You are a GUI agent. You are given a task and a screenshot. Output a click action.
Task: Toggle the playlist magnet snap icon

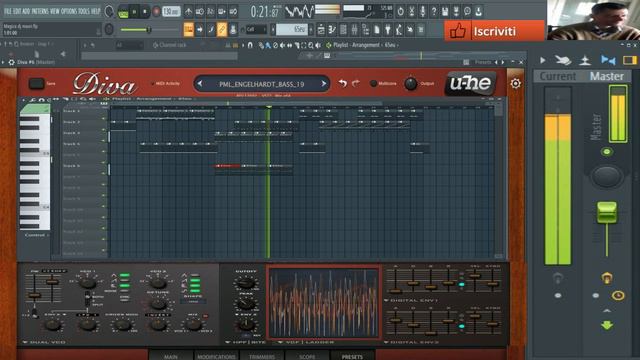click(250, 45)
